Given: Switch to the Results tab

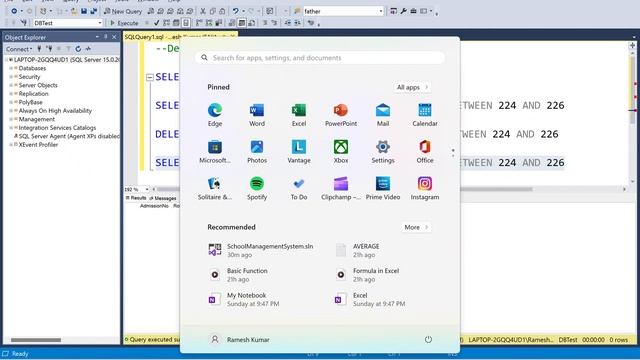Looking at the screenshot, I should tap(136, 198).
